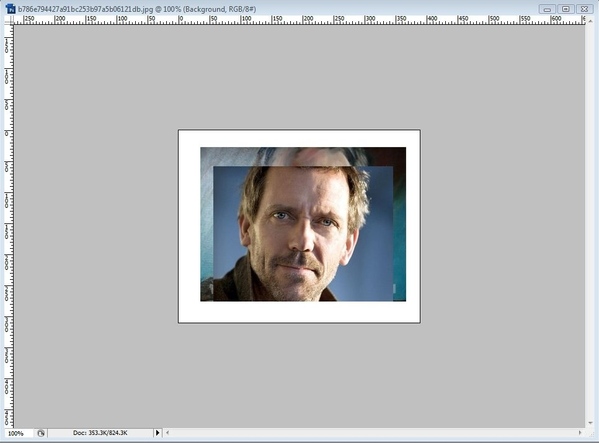This screenshot has width=599, height=443.
Task: Click the horizontal ruler at the 0 mark
Action: click(x=181, y=20)
